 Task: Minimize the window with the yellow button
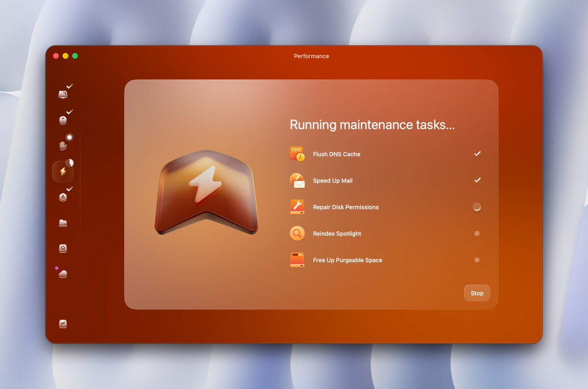tap(65, 56)
